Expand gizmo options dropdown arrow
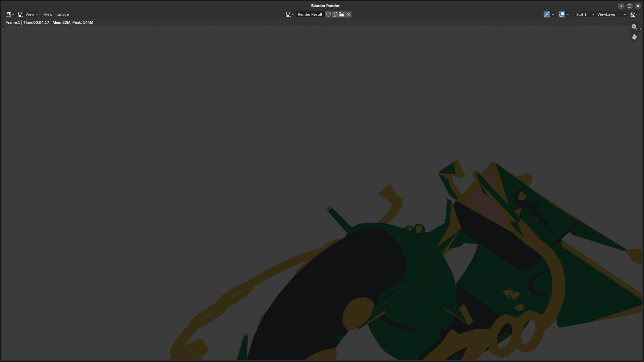The height and width of the screenshot is (362, 644). 553,14
